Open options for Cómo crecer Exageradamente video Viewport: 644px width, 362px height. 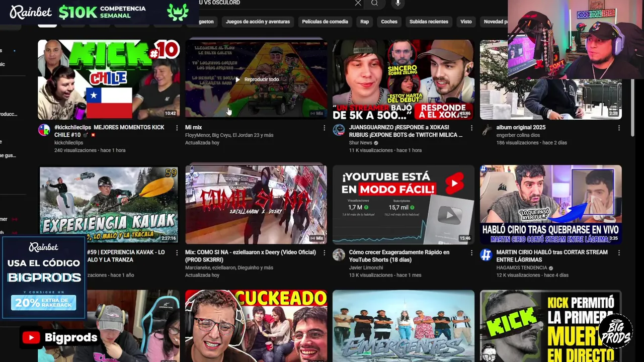point(471,252)
